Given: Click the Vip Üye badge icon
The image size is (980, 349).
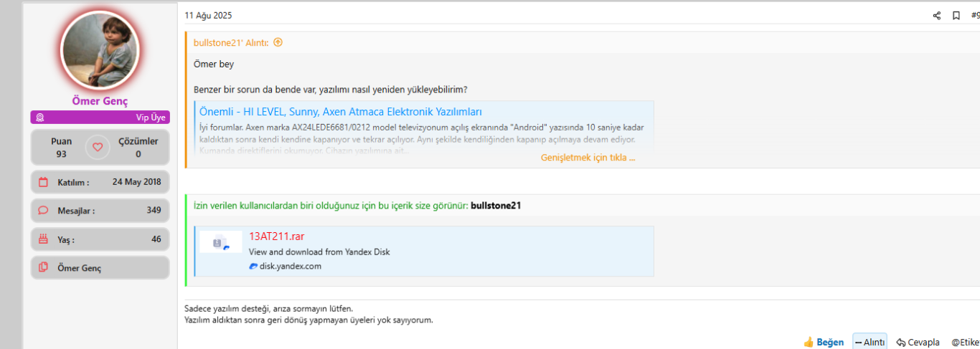Looking at the screenshot, I should click(x=40, y=118).
